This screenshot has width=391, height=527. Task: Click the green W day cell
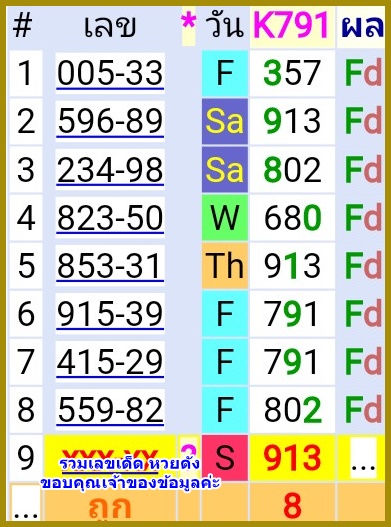225,217
